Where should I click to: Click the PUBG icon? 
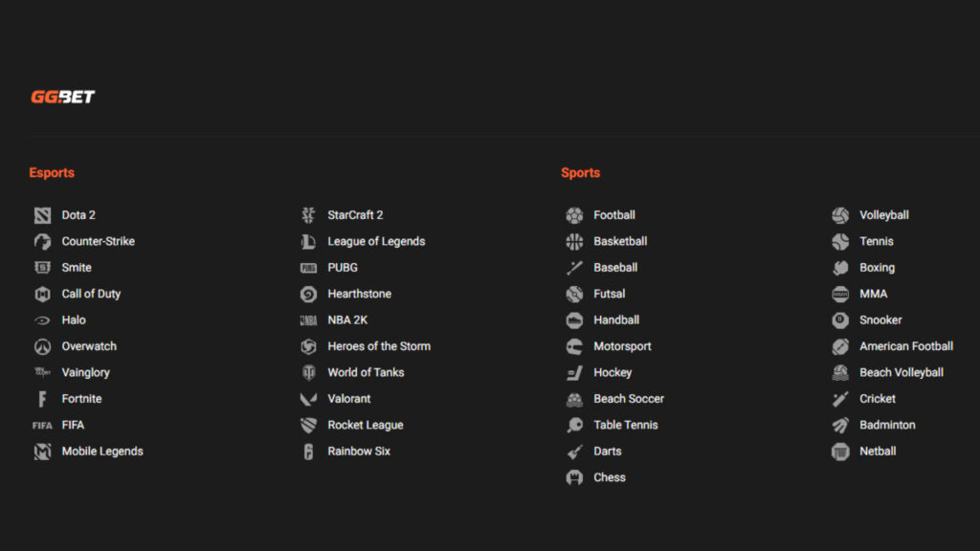coord(308,268)
